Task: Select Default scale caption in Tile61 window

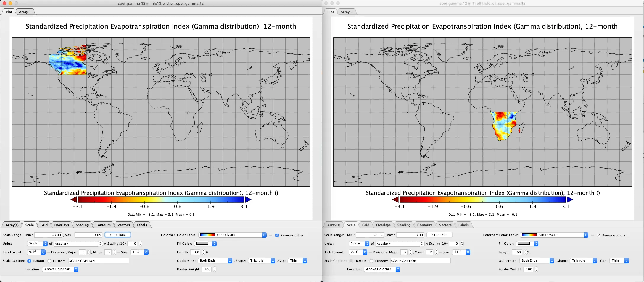Action: [351, 261]
